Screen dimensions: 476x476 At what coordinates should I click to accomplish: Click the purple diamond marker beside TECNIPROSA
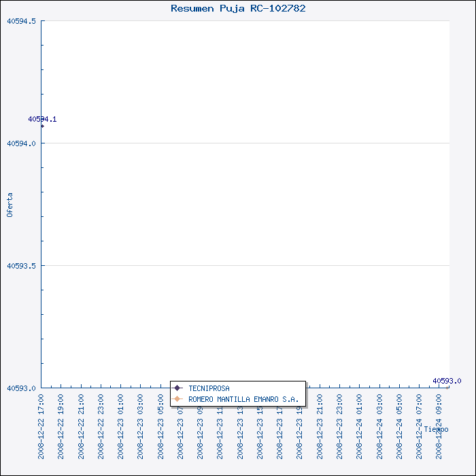(x=177, y=388)
